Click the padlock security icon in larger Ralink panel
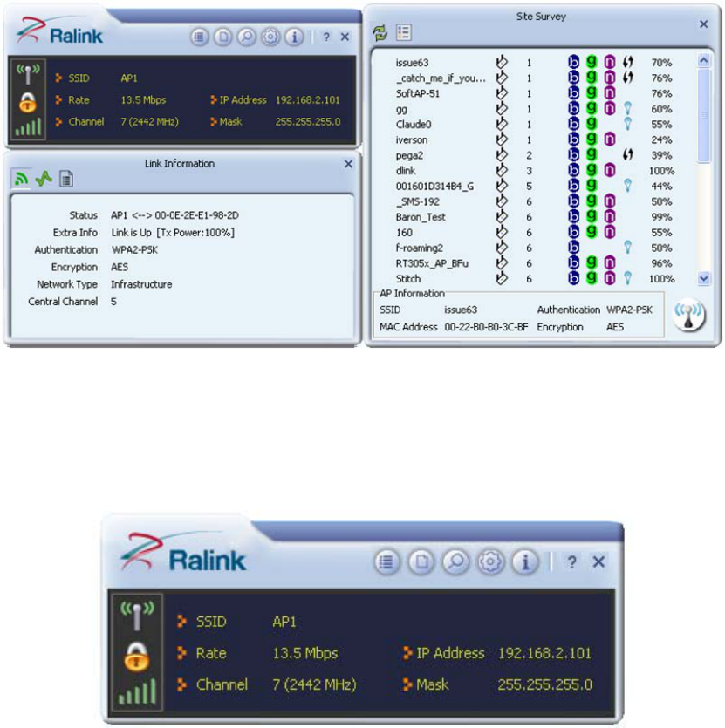 coord(137,656)
